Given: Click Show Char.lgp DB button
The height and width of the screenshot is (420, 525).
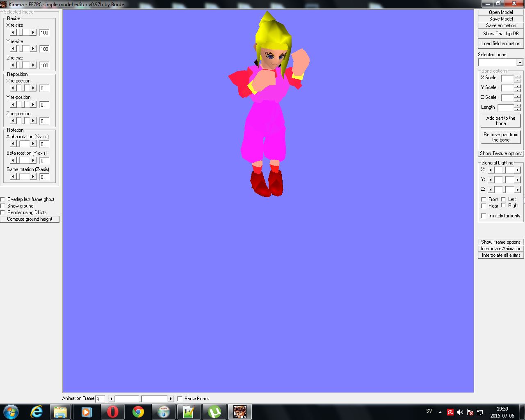Looking at the screenshot, I should pos(501,34).
